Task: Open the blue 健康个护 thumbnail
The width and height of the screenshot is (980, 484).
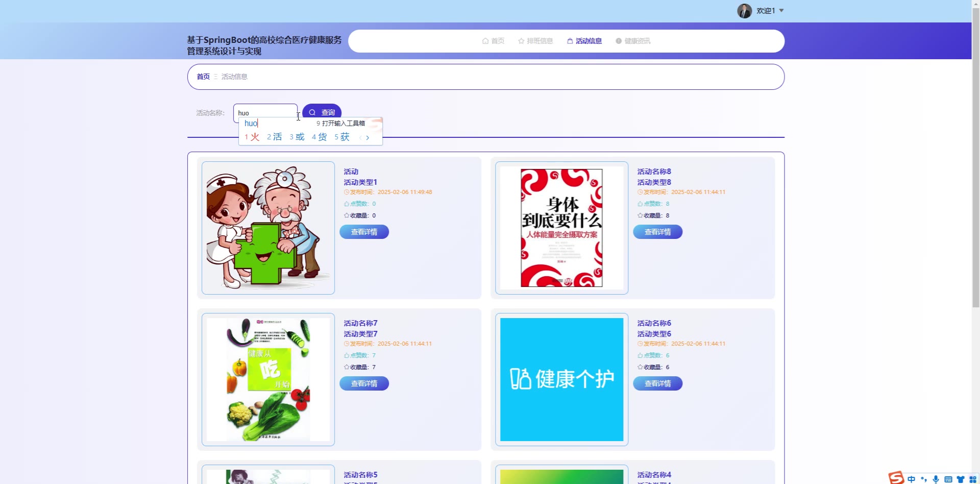Action: 561,379
